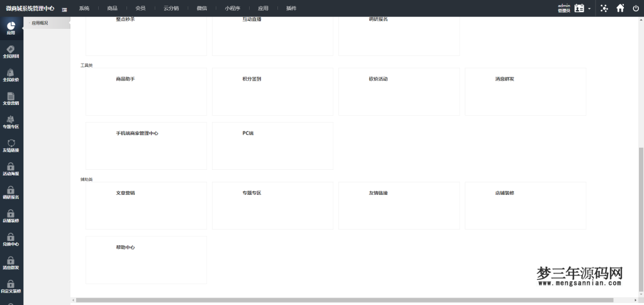Toggle the sidebar collapse menu icon
This screenshot has width=644, height=305.
(64, 9)
